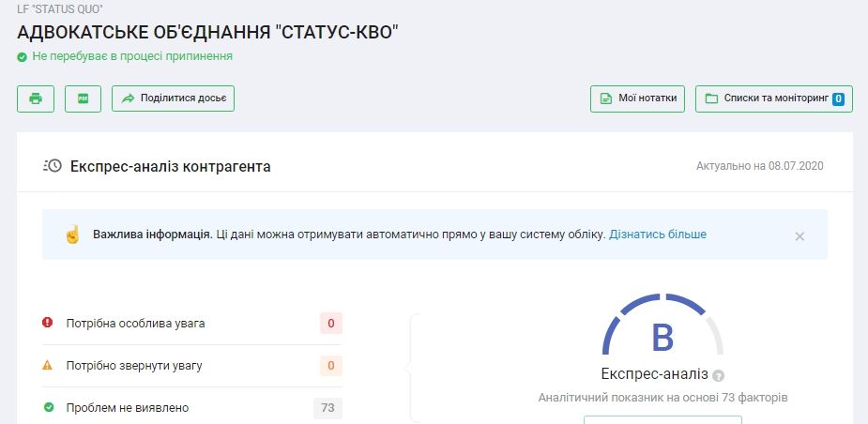Click the Актуально на 08.07.2020 date
This screenshot has height=424, width=868.
pos(759,166)
